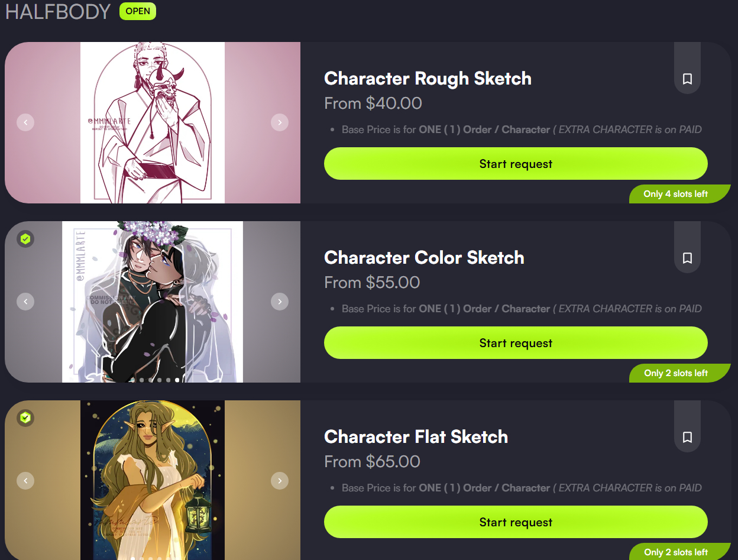738x560 pixels.
Task: Go to next Color Sketch carousel image
Action: 280,302
